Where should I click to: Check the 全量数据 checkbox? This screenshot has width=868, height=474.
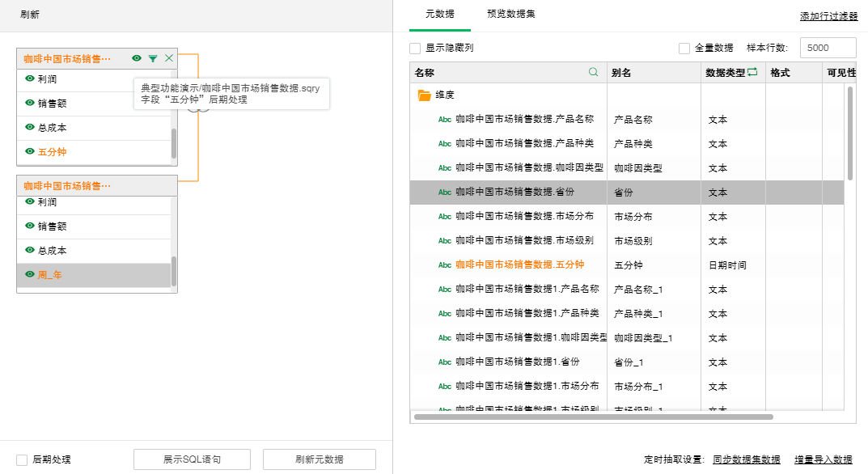[684, 49]
